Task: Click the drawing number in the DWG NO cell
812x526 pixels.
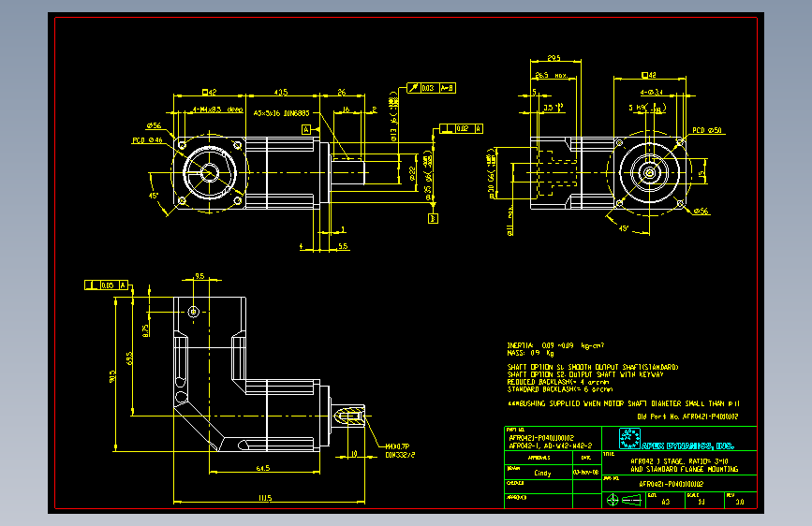Action: (672, 484)
